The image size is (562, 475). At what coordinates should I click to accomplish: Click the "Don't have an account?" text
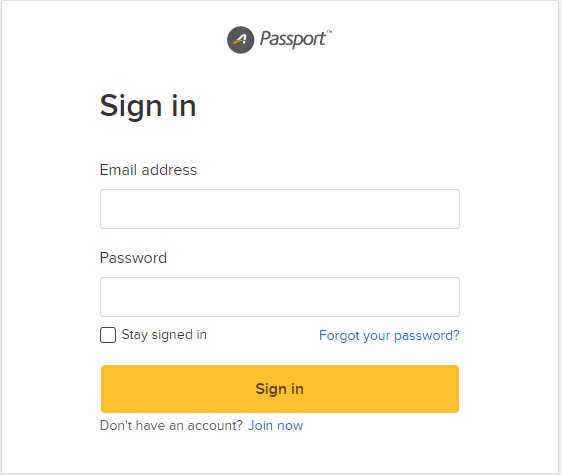[172, 426]
